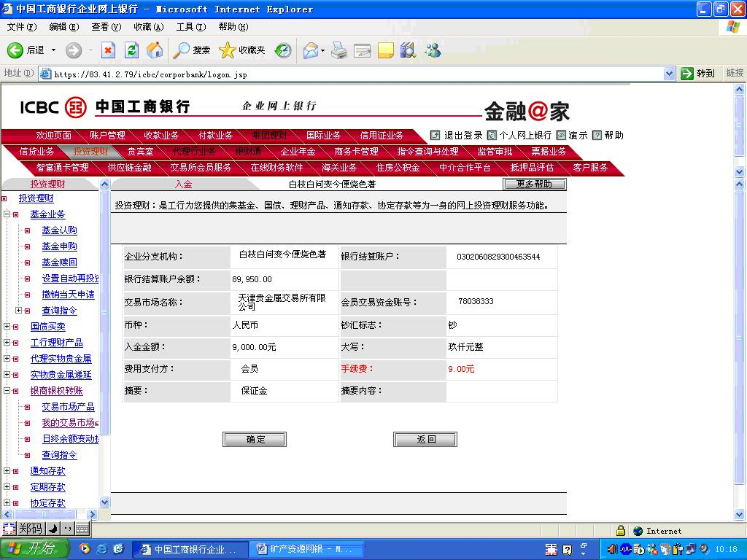This screenshot has height=560, width=747.
Task: Expand the 工行理财产品 tree node
Action: (x=7, y=343)
